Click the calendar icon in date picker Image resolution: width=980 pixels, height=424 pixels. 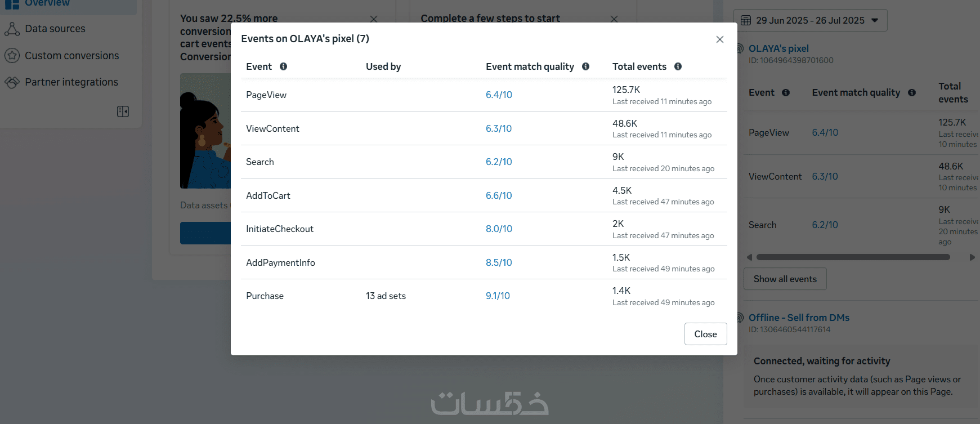[x=746, y=20]
